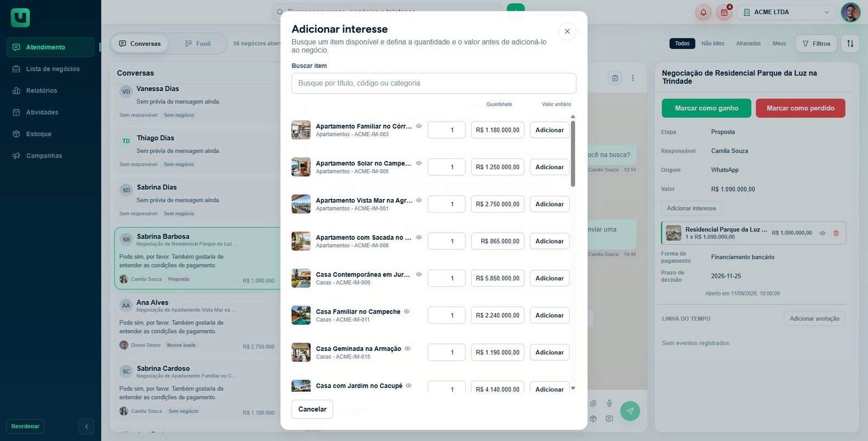Collapse the sidebar with chevron button

tap(86, 426)
